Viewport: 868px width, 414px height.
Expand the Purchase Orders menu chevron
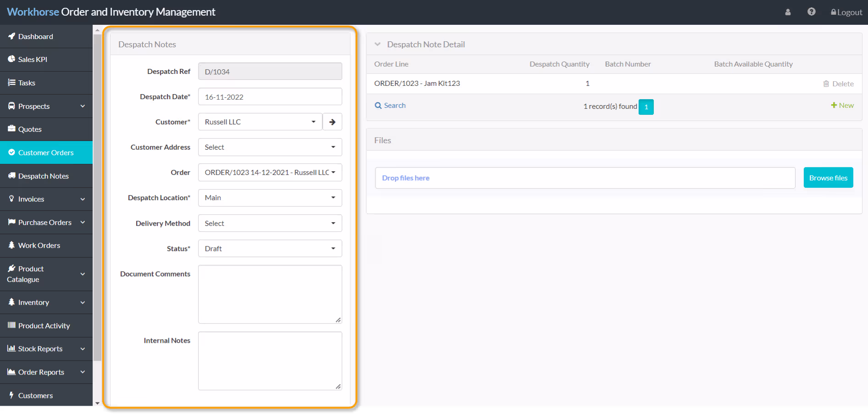[x=83, y=222]
